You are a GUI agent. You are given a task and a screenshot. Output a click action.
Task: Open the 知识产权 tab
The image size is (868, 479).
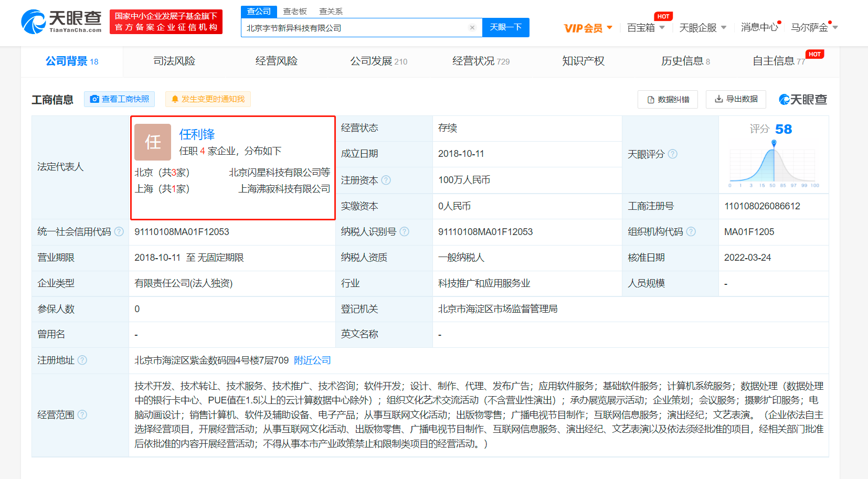tap(583, 61)
